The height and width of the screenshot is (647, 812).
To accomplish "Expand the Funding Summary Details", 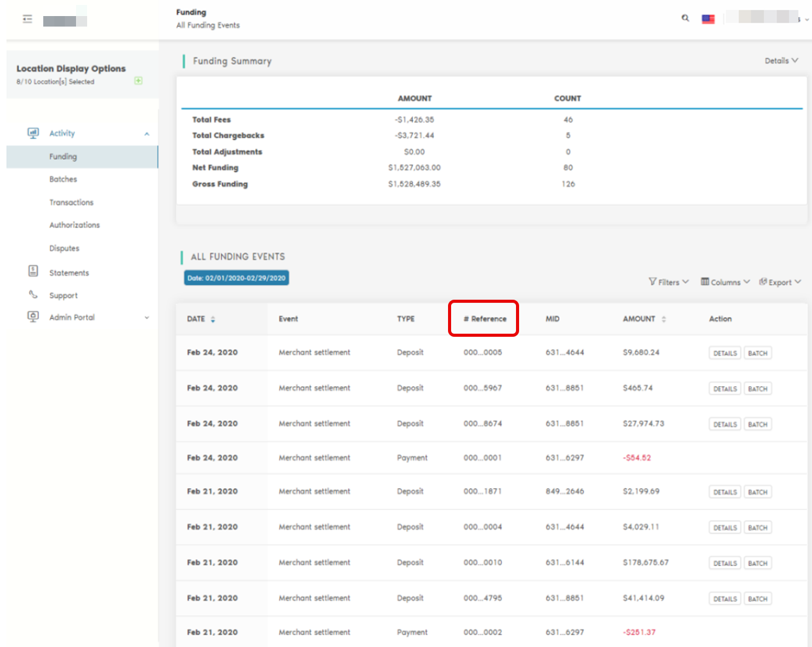I will click(x=782, y=61).
